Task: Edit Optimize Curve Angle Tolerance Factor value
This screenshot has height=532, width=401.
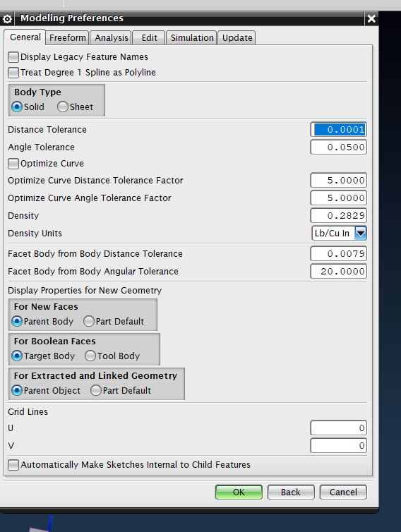Action: click(x=339, y=198)
